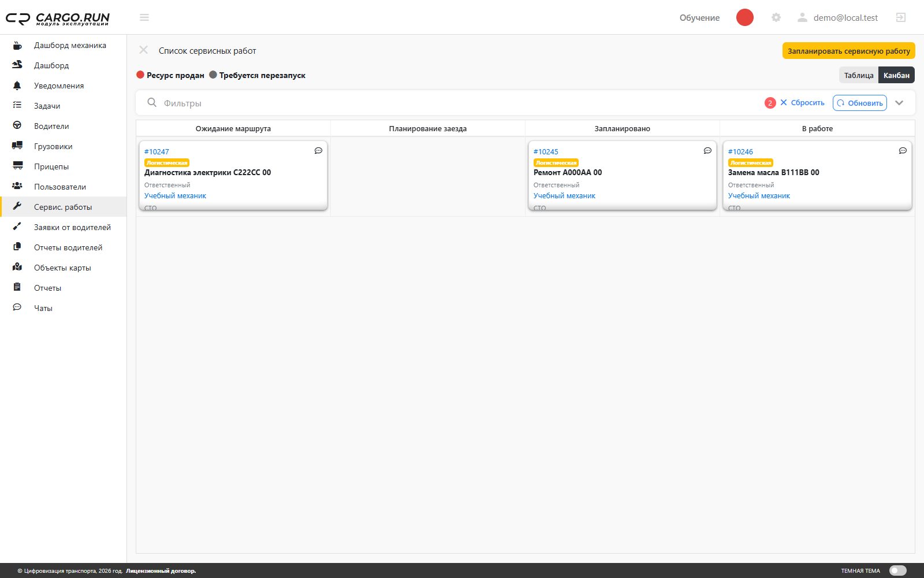Open Дашборд menu item

pos(64,65)
